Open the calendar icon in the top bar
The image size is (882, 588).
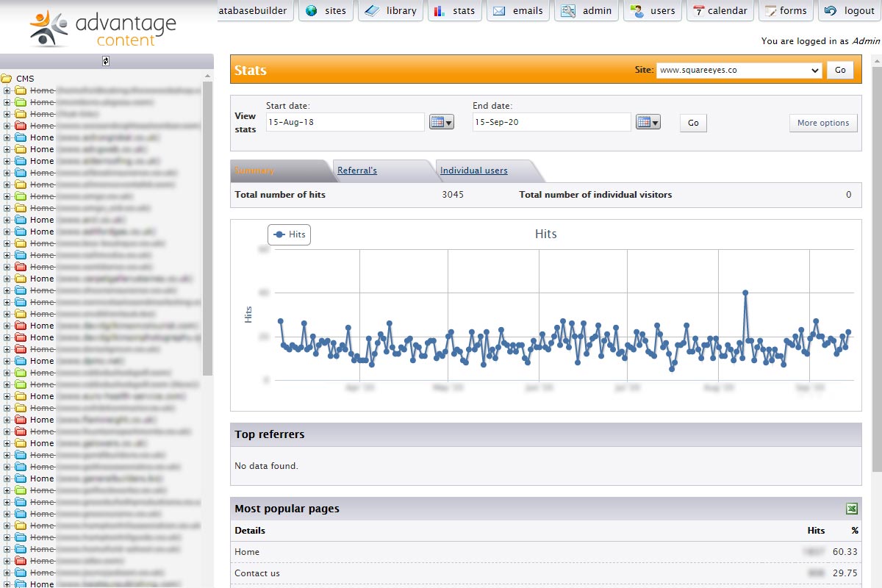698,11
